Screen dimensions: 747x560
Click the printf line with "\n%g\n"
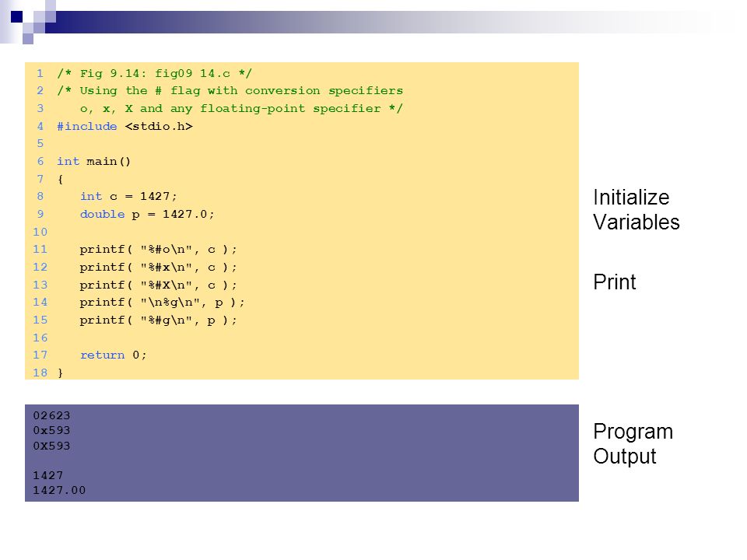[x=162, y=303]
